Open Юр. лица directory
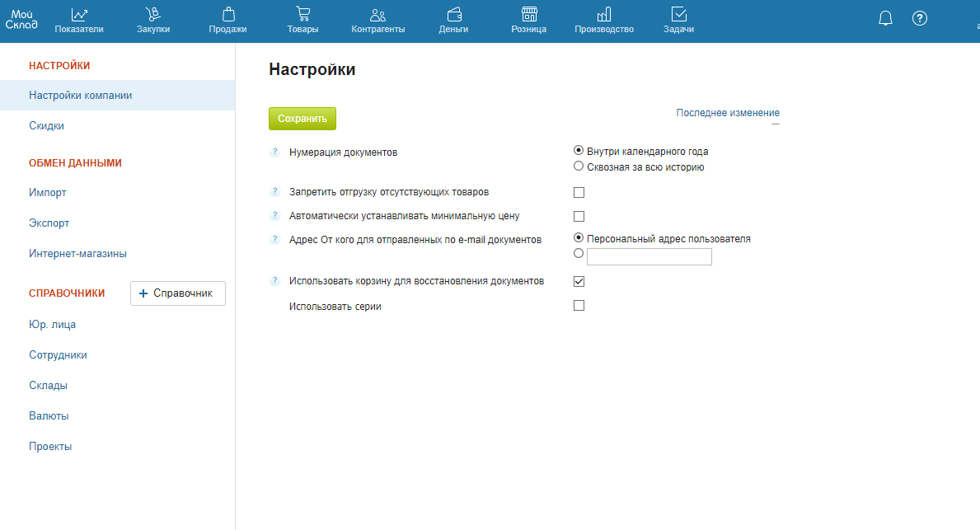Screen dimensions: 980x530 (x=52, y=325)
